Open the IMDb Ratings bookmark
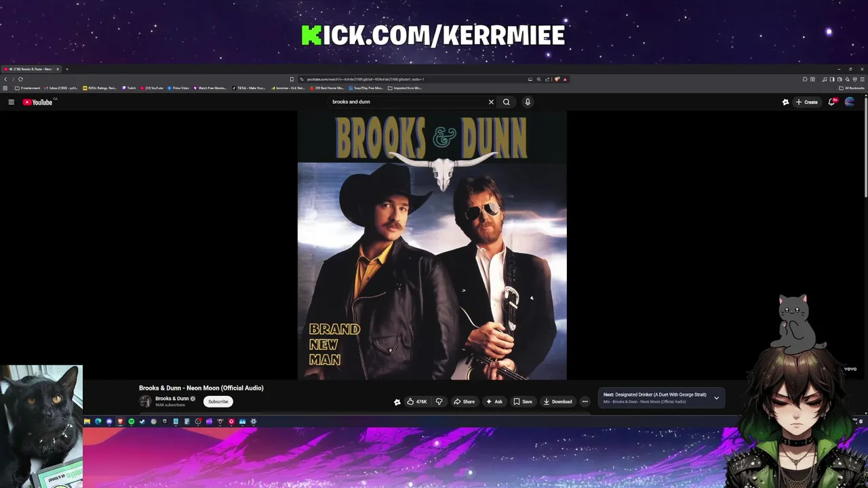The width and height of the screenshot is (868, 488). [x=100, y=88]
